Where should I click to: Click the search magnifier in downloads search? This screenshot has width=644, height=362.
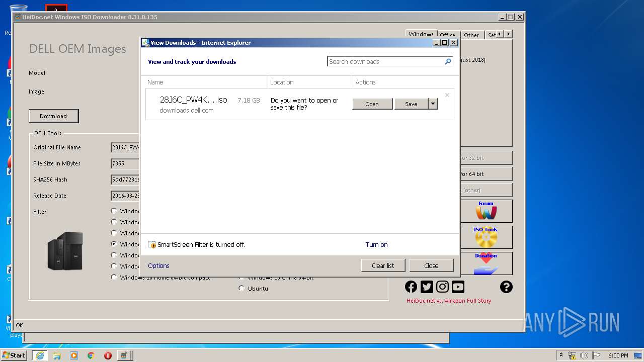tap(448, 61)
